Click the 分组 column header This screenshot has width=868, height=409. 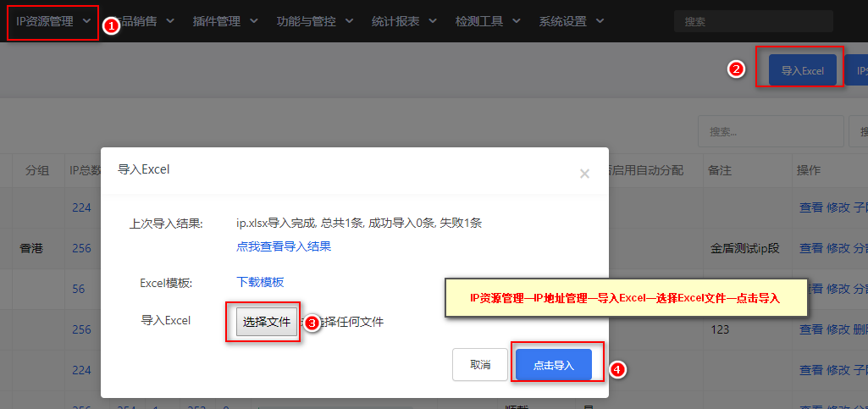click(x=37, y=170)
